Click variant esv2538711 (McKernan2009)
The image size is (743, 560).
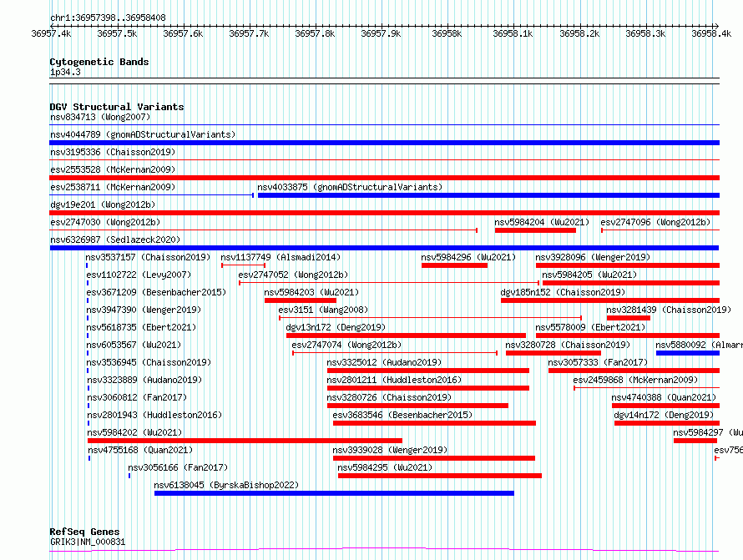click(x=113, y=187)
